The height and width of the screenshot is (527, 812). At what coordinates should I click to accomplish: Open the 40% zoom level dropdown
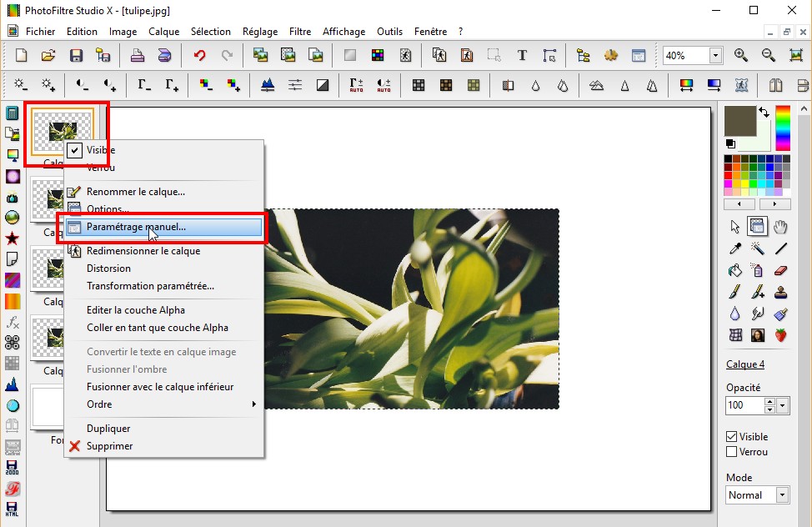click(715, 56)
